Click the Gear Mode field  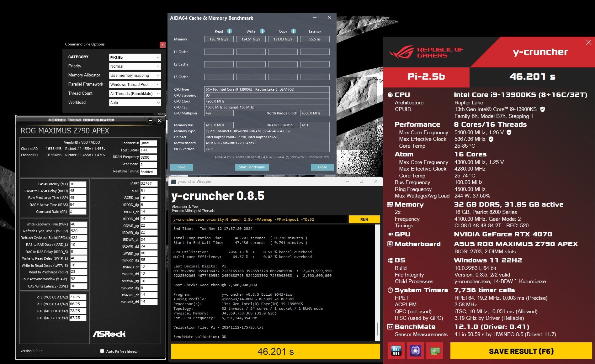(148, 165)
